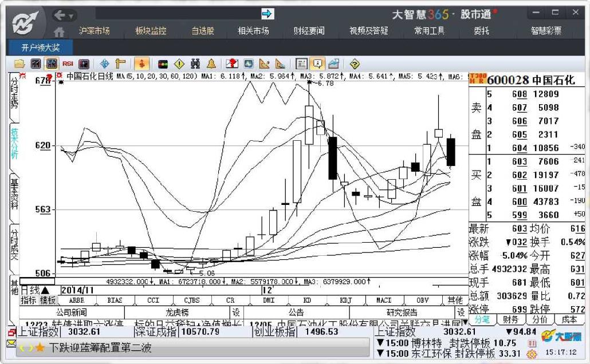
Task: Open the 常用工具 menu
Action: [430, 31]
